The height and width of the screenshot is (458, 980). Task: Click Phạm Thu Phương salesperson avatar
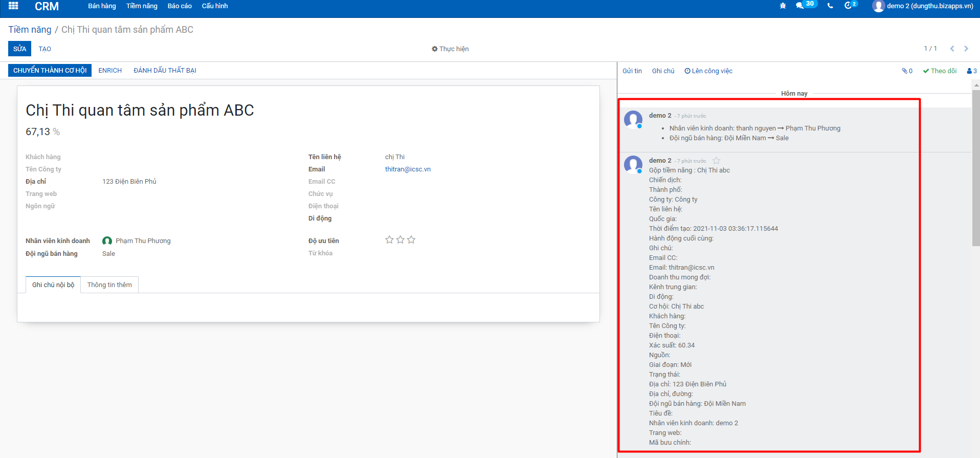click(107, 241)
